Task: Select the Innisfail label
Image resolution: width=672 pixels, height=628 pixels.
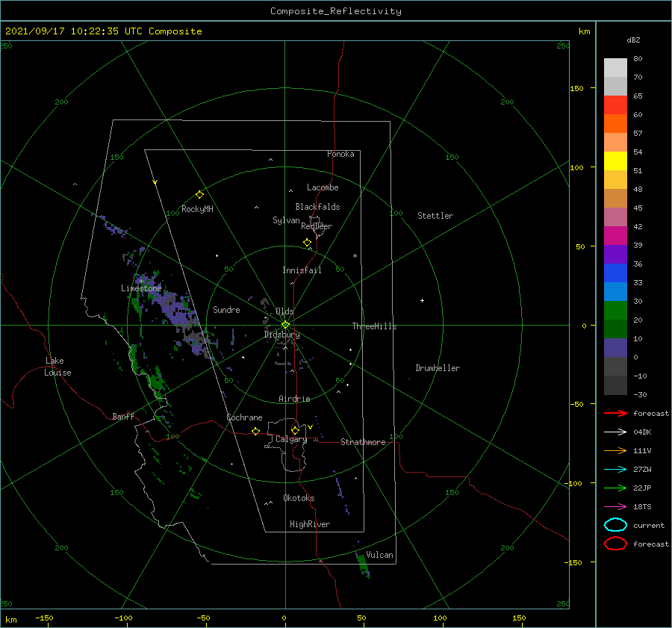Action: click(x=302, y=270)
